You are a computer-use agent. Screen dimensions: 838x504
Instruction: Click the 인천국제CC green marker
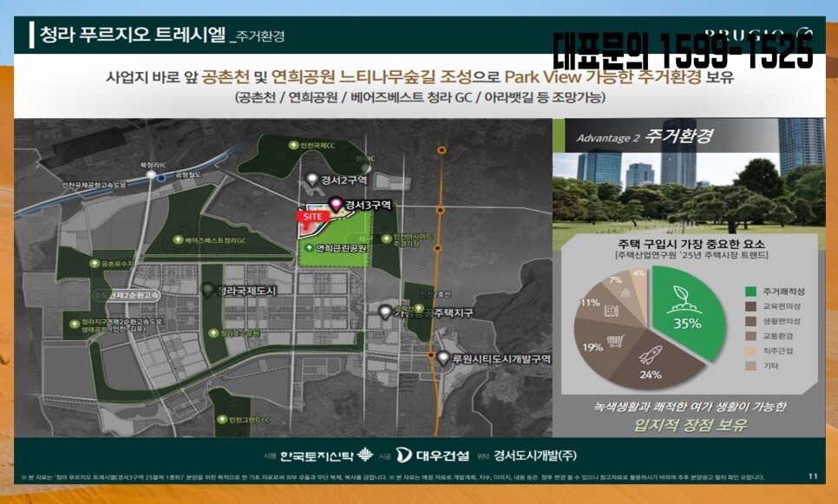(293, 145)
